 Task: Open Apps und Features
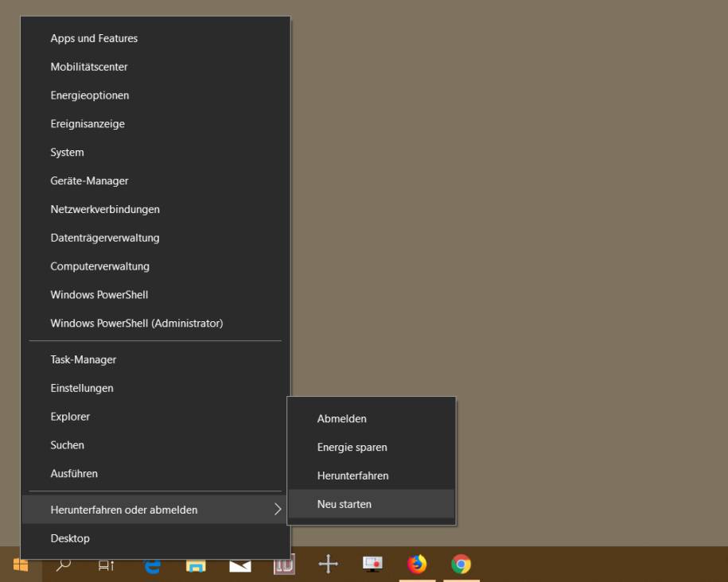(155, 38)
